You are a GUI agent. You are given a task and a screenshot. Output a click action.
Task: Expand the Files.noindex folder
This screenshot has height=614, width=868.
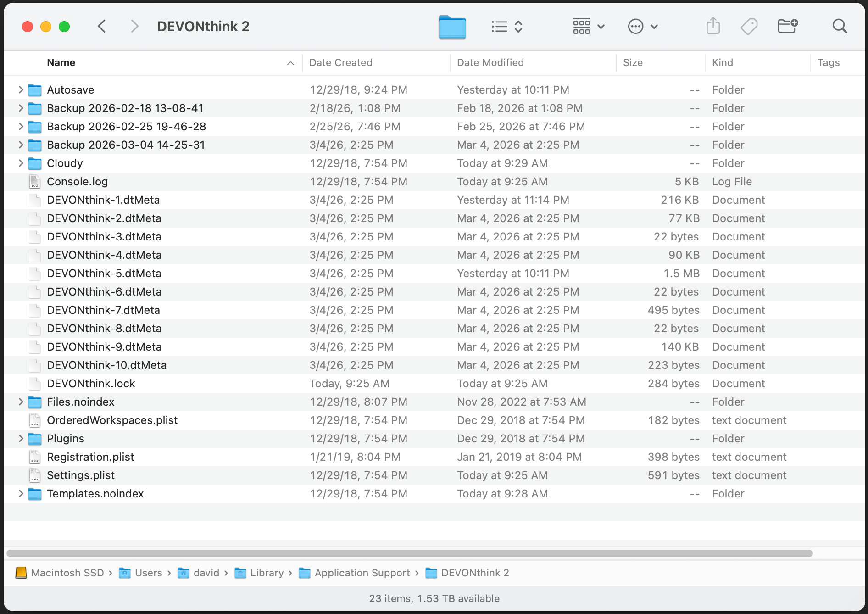[21, 402]
